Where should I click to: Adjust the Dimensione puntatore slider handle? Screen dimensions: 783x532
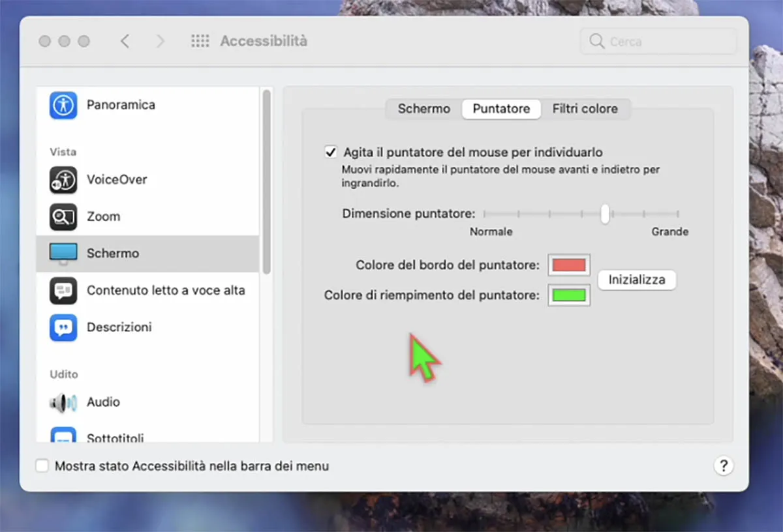(604, 214)
